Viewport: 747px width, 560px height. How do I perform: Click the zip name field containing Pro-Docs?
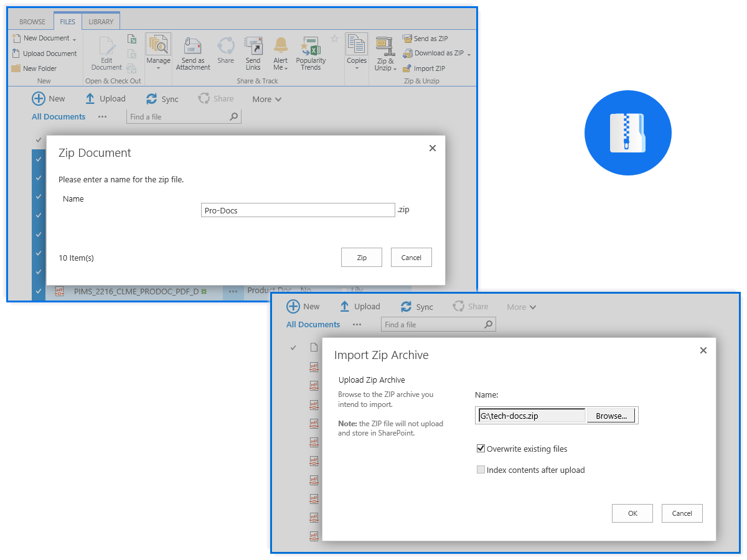pyautogui.click(x=298, y=210)
